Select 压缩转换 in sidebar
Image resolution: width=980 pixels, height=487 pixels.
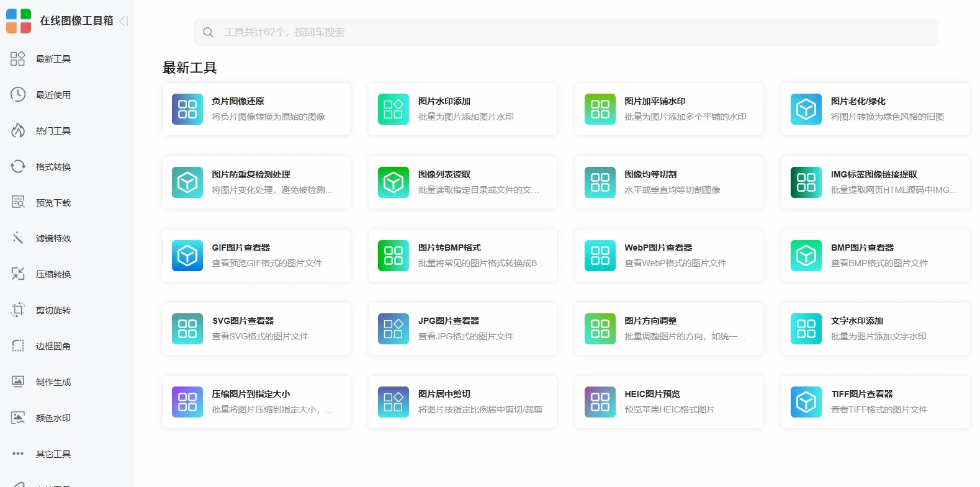53,274
